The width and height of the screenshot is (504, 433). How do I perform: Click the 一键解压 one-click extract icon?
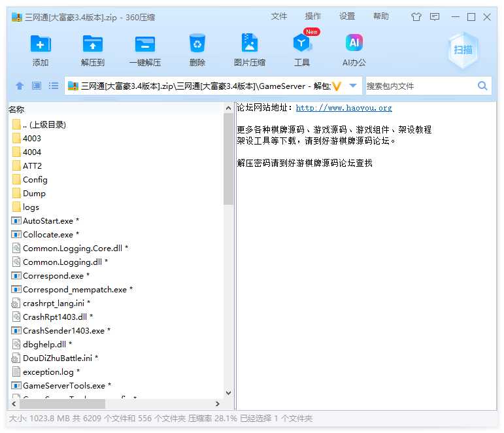point(145,44)
